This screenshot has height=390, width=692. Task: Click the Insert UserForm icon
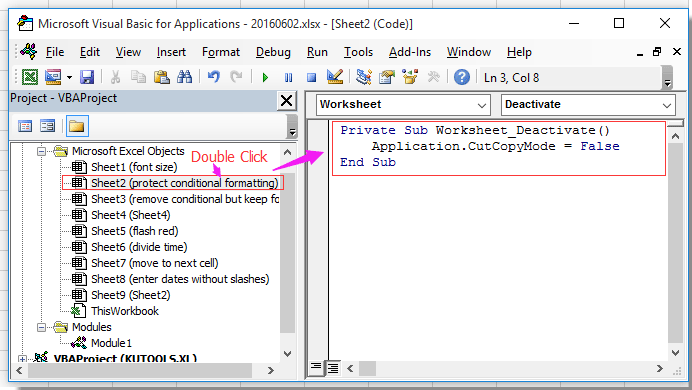(53, 77)
